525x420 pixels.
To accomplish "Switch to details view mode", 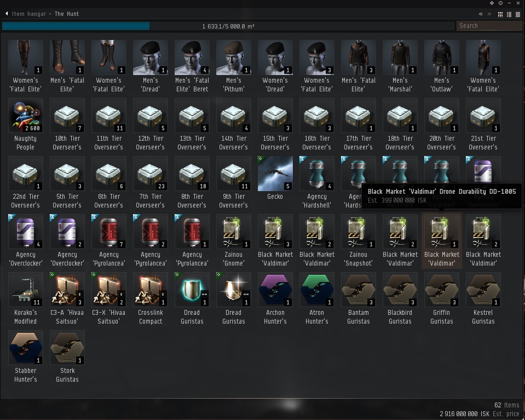I will tap(509, 14).
